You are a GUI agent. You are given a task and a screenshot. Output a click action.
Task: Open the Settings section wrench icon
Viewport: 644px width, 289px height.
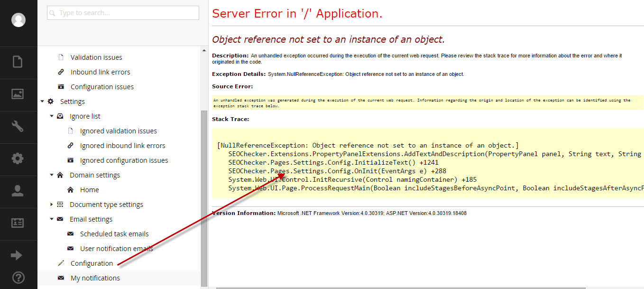(x=18, y=126)
